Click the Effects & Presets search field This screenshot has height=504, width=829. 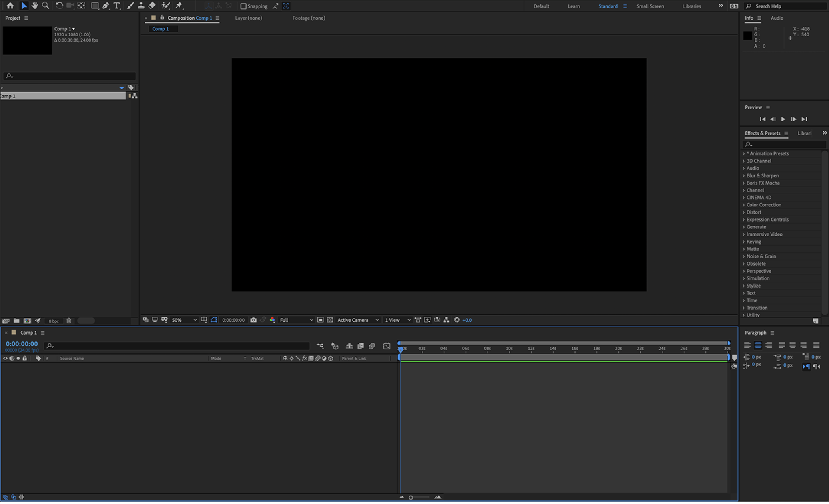click(784, 144)
